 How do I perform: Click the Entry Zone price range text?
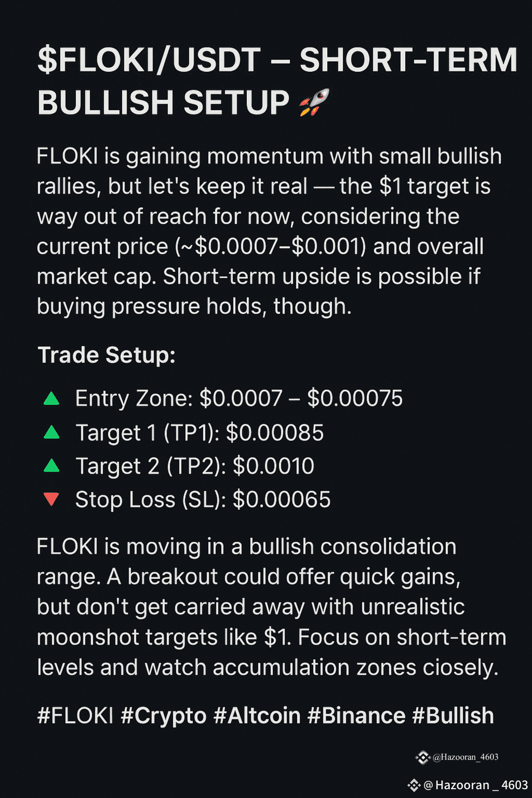coord(301,399)
